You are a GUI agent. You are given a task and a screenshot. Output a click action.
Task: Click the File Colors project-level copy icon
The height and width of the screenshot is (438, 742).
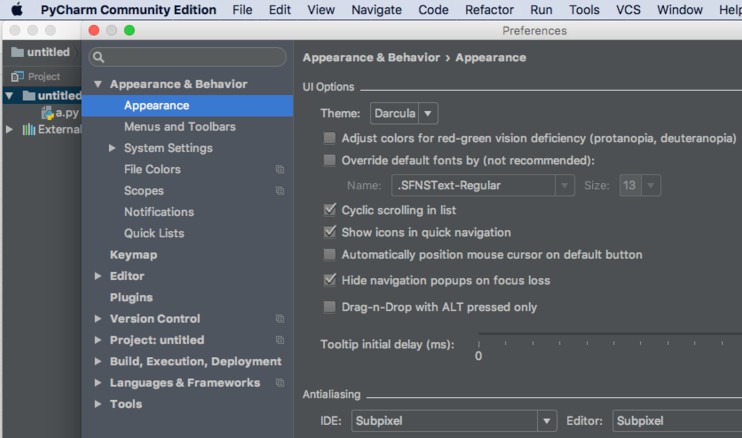pos(280,169)
